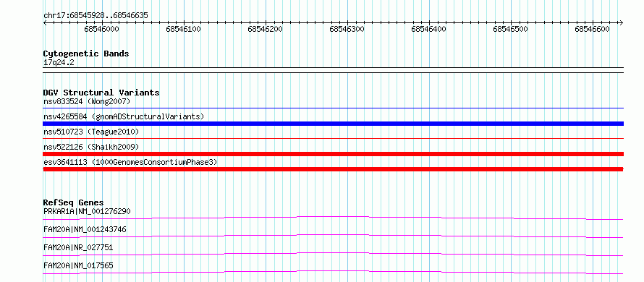Open variant nsv833524 (Wong2007) label
This screenshot has height=282, width=644.
[x=87, y=101]
